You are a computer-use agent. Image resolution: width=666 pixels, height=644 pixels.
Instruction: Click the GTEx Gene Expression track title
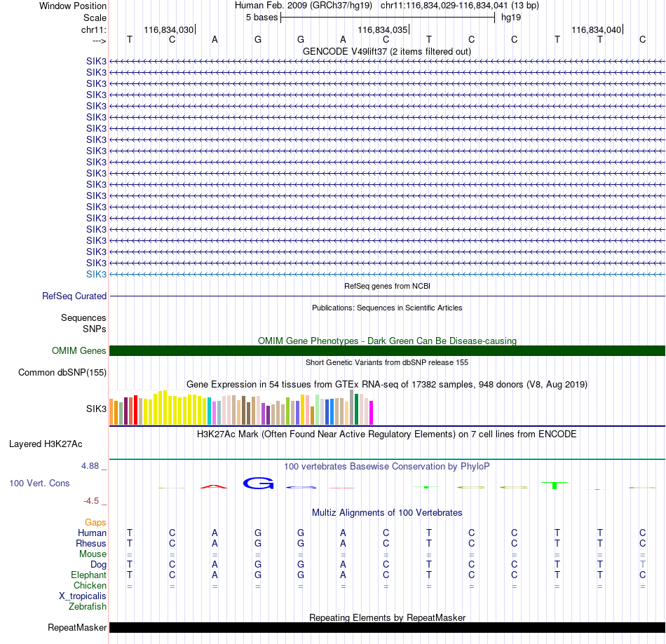[x=387, y=384]
